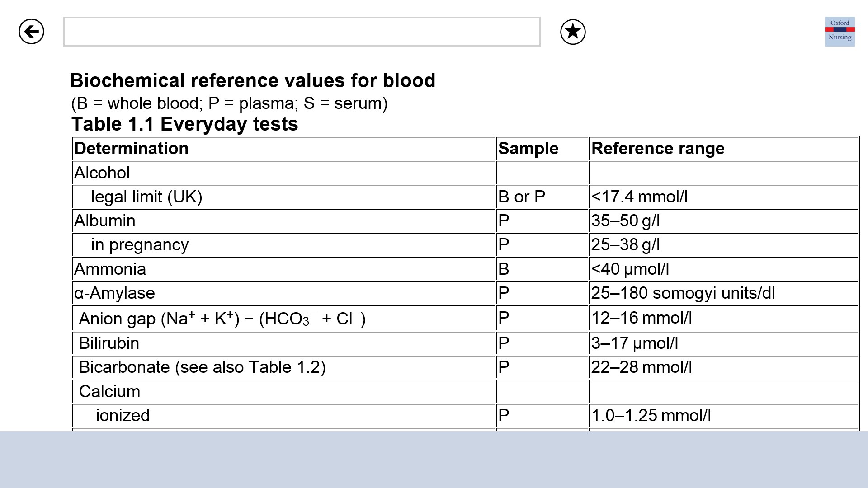Select the Bilirubin row

(109, 343)
